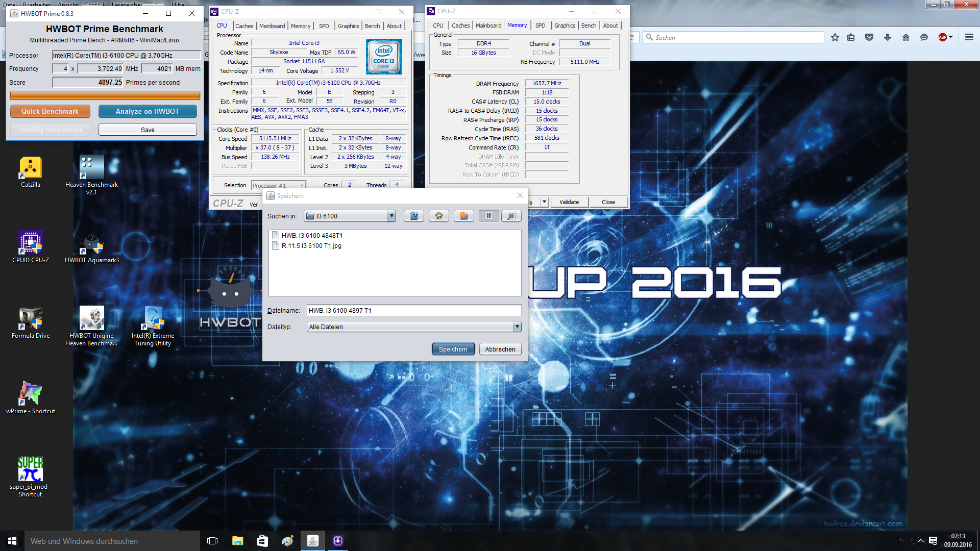Open About tab in right CPU-Z window
Screen dimensions: 980x551
click(x=610, y=26)
